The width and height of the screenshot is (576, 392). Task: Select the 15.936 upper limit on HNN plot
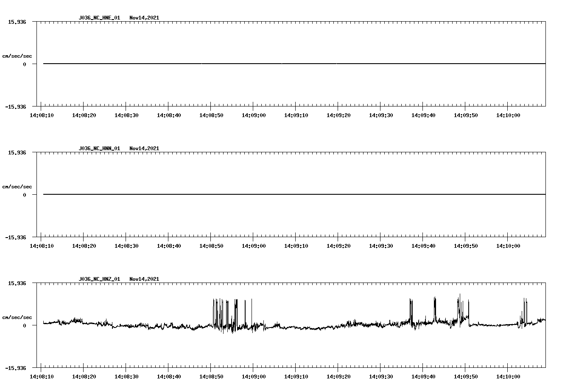[17, 152]
